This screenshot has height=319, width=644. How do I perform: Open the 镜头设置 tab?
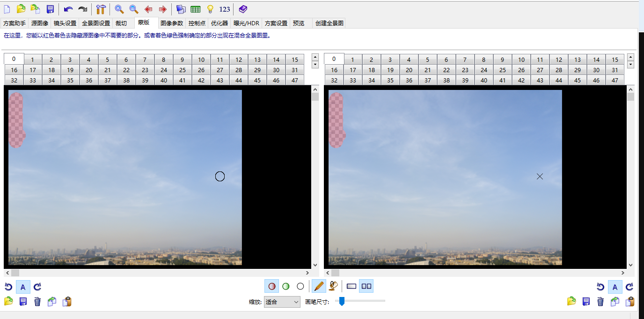[65, 23]
